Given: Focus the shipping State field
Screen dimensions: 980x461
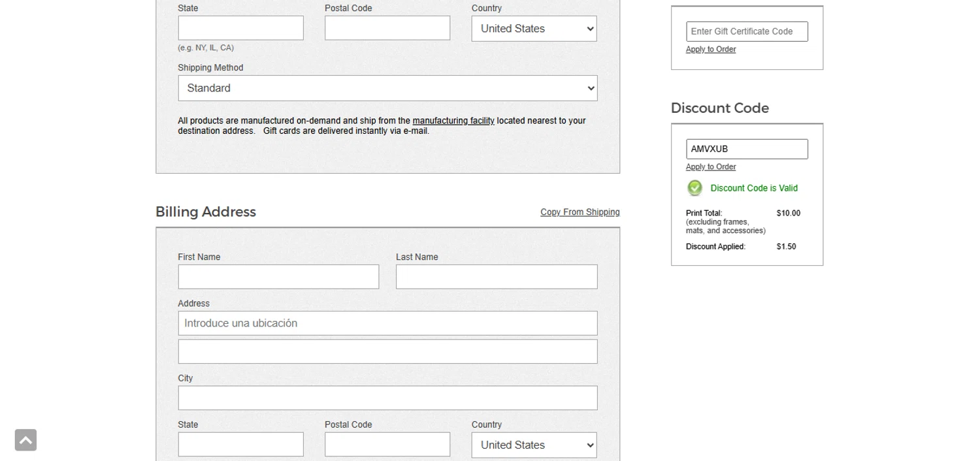Looking at the screenshot, I should pyautogui.click(x=241, y=28).
